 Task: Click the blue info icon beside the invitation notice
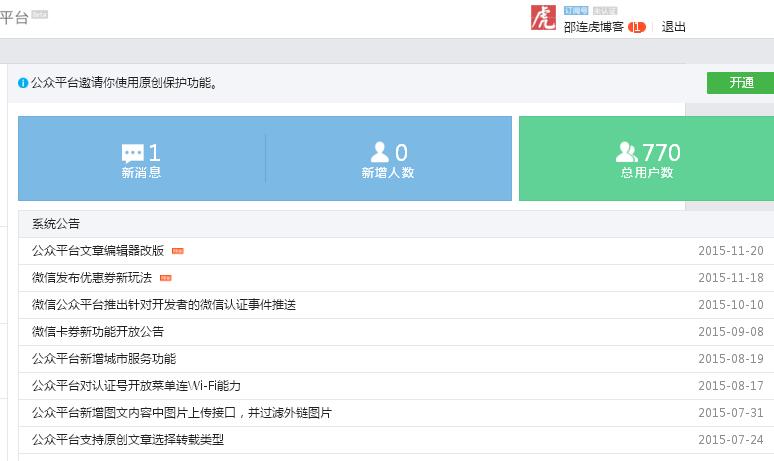click(23, 83)
